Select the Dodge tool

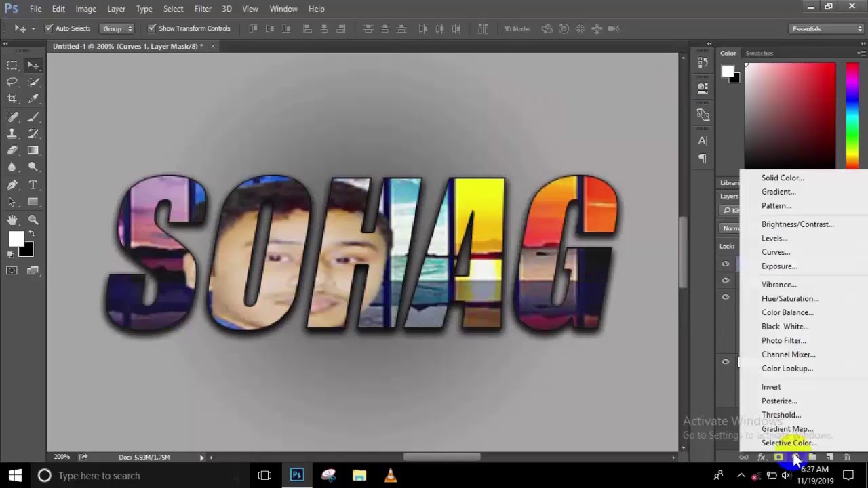pyautogui.click(x=33, y=167)
